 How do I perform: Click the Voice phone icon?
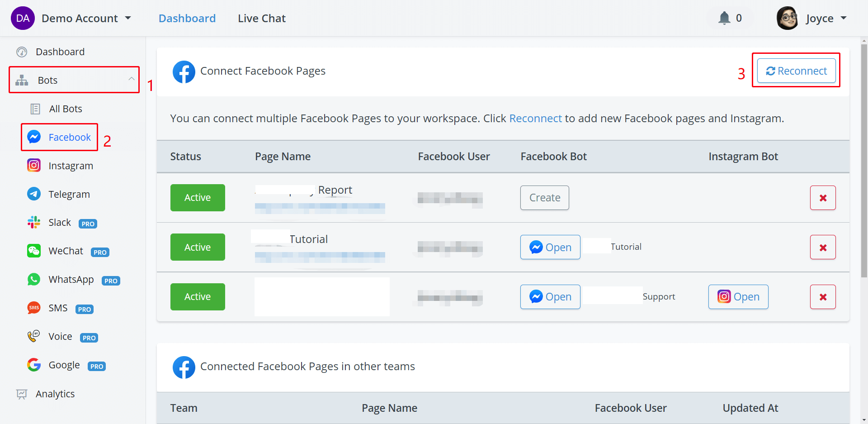click(34, 336)
